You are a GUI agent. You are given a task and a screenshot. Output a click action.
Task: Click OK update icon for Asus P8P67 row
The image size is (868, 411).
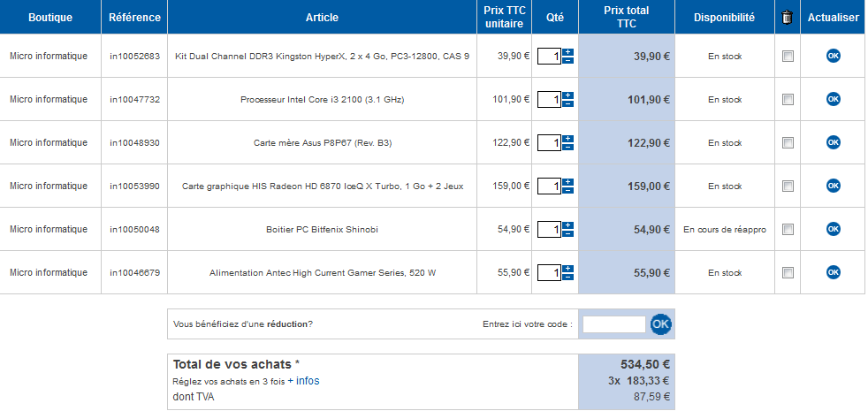(x=833, y=142)
